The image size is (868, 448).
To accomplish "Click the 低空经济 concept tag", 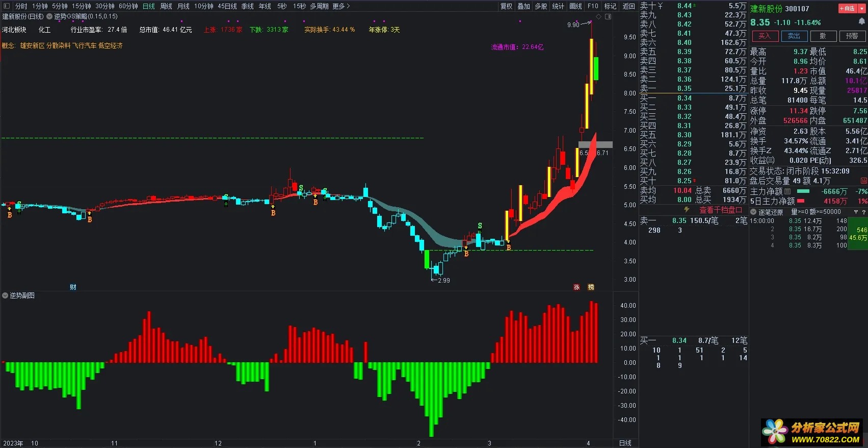I will 111,46.
